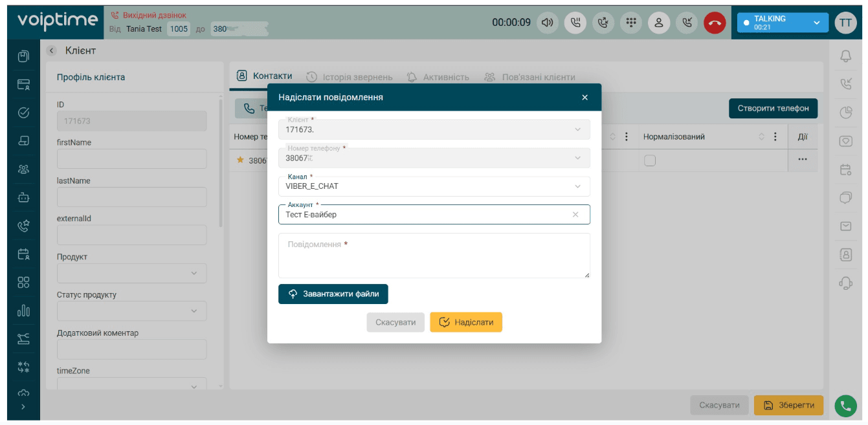The width and height of the screenshot is (868, 425).
Task: Click the lastName input field
Action: [131, 197]
